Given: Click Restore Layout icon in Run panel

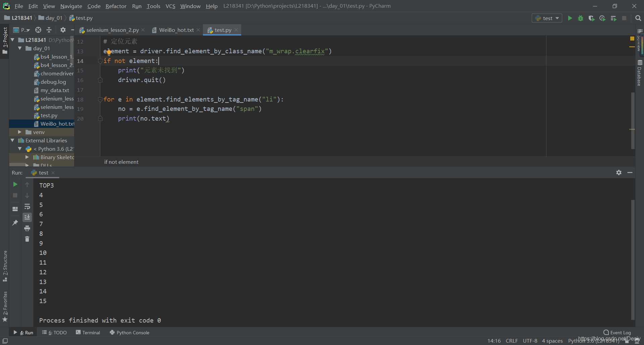Looking at the screenshot, I should click(15, 209).
